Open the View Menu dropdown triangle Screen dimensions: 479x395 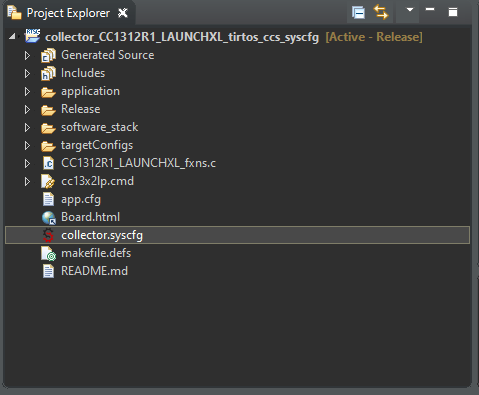(410, 10)
